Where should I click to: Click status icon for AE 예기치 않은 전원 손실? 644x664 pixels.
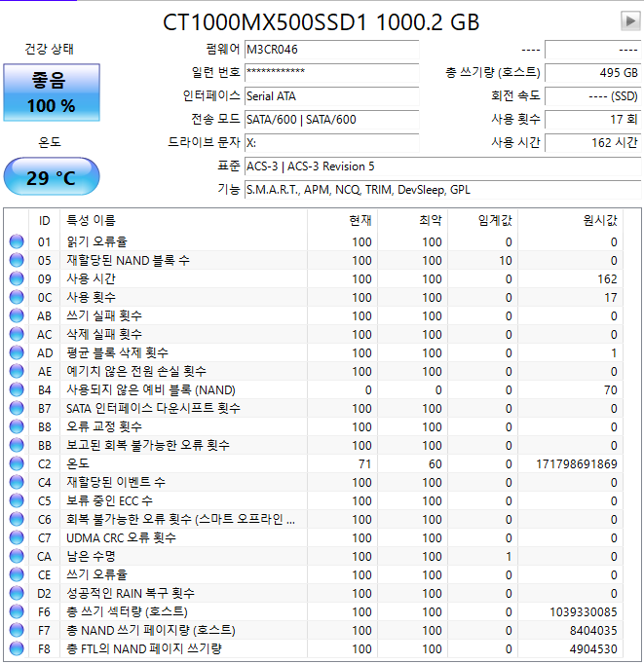point(17,371)
